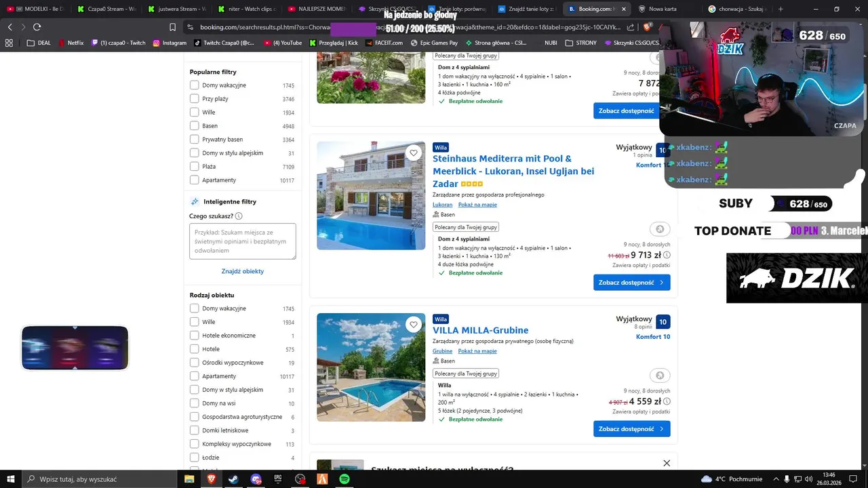Check Domy wakacyjne in popular filters
868x488 pixels.
[x=195, y=85]
